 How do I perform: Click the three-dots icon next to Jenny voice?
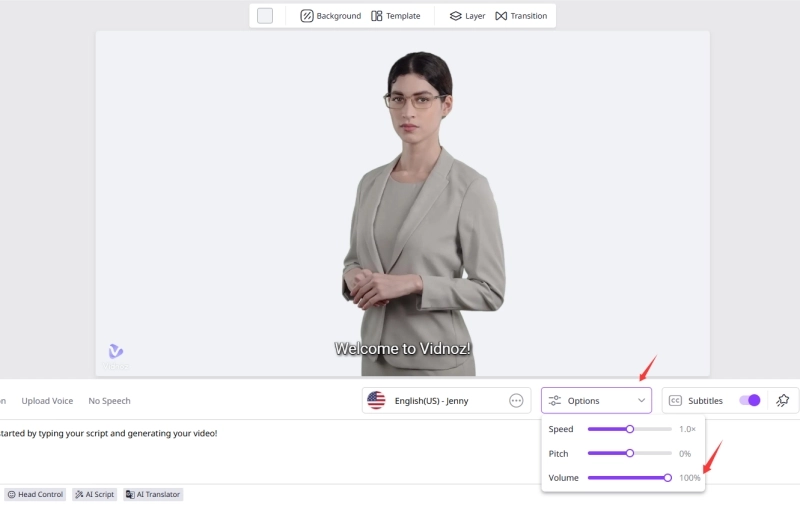click(x=516, y=401)
